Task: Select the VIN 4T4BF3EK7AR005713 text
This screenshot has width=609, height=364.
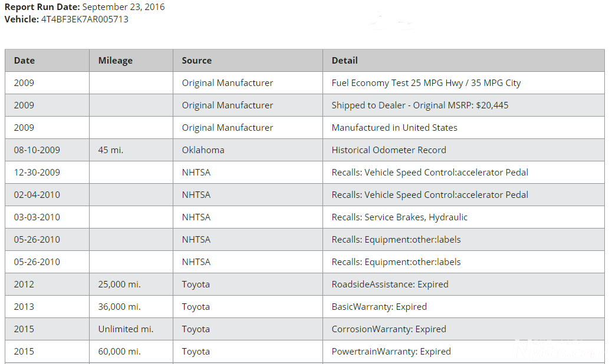Action: pyautogui.click(x=84, y=19)
